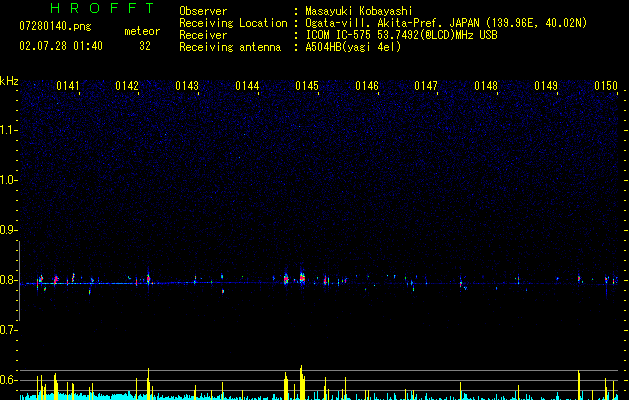Viewport: 629px width, 400px height.
Task: Click the tallest yellow peak just before 0145
Action: (x=301, y=382)
